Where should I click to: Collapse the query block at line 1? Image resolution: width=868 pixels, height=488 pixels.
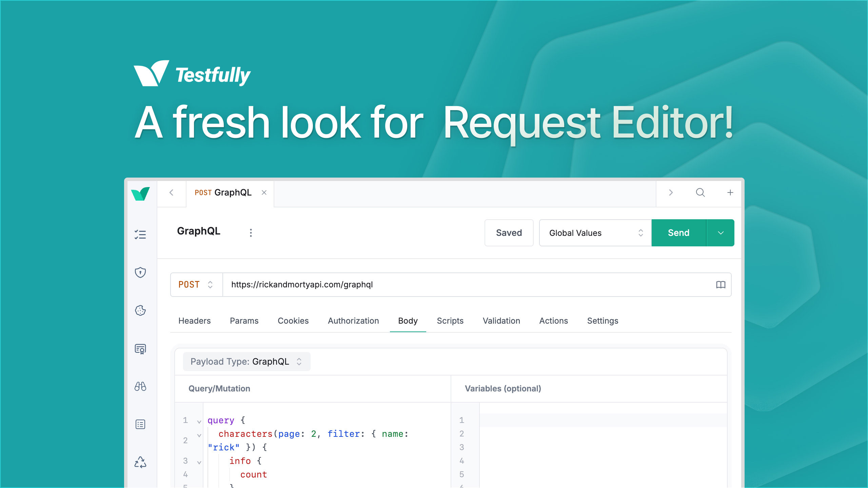point(199,422)
